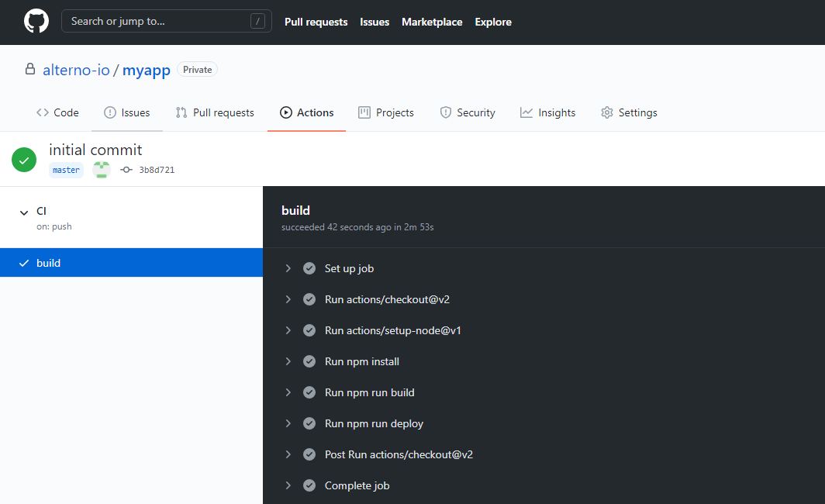Open the Explore page
This screenshot has height=504, width=825.
point(493,22)
